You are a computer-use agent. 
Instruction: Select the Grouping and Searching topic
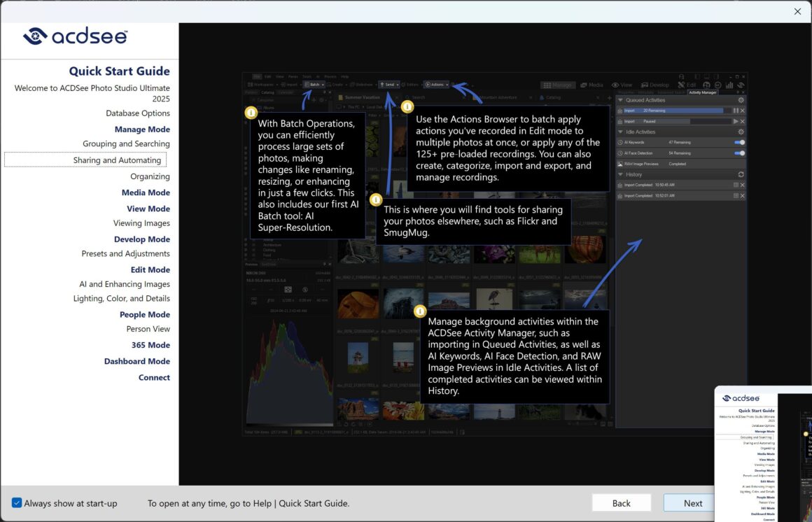click(126, 143)
